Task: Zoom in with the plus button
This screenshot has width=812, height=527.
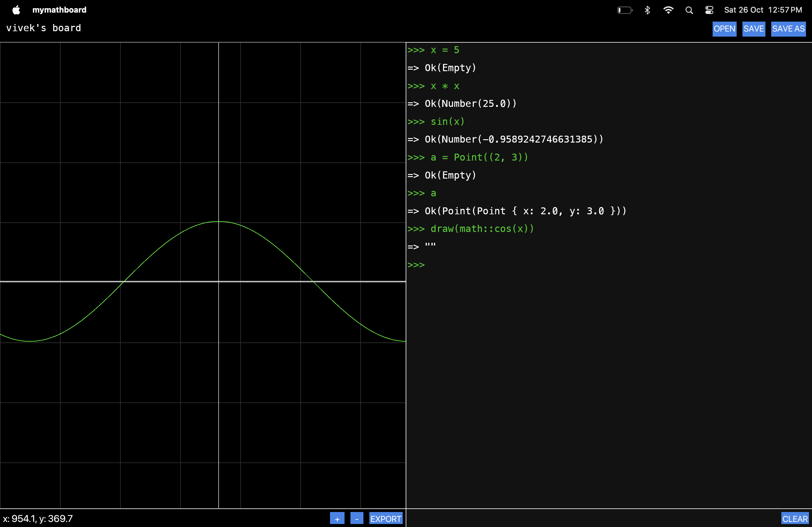Action: pos(337,519)
